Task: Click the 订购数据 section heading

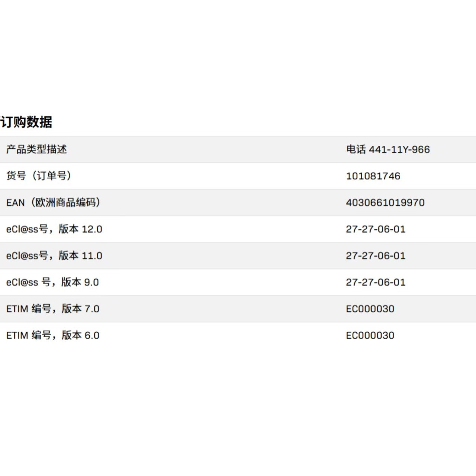Action: (26, 121)
